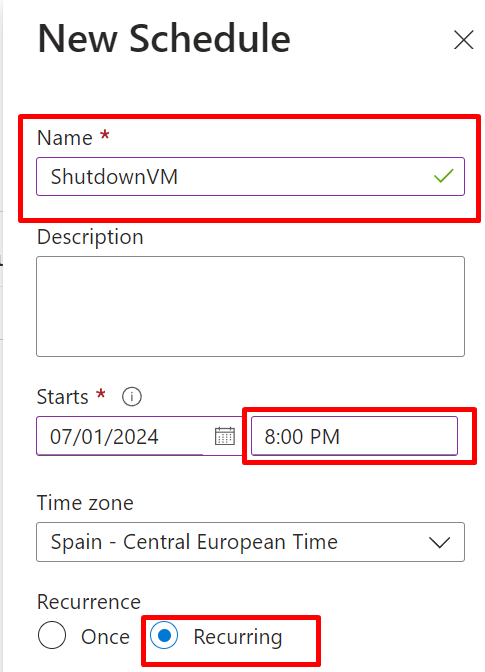Click into the empty Description text area

click(250, 306)
